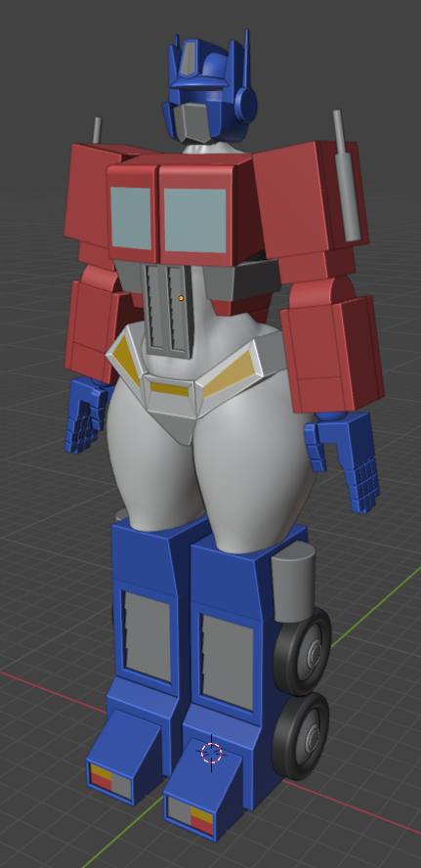Click the yellow center stripe of the belt
This screenshot has height=868, width=421.
[170, 389]
